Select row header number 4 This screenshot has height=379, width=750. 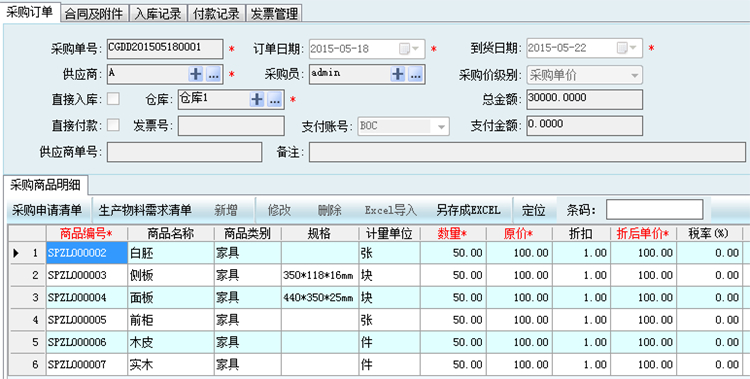(x=28, y=320)
